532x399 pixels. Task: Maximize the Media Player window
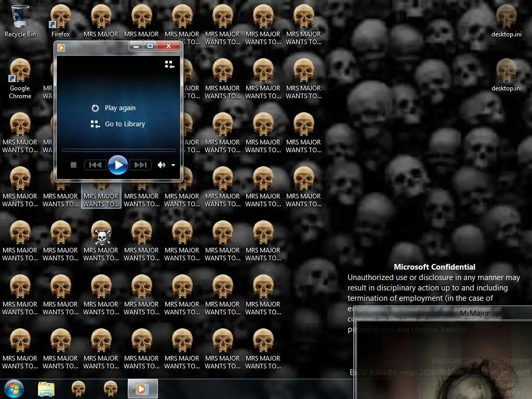coord(150,46)
